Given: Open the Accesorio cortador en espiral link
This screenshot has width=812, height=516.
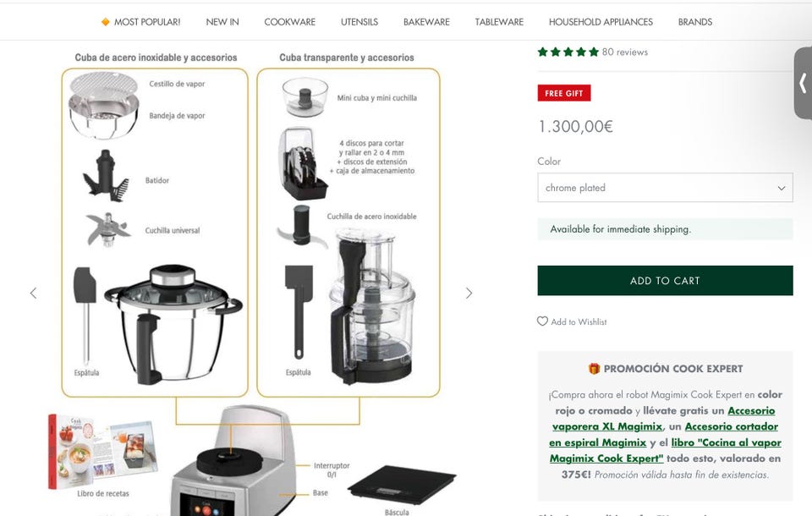Looking at the screenshot, I should click(663, 435).
